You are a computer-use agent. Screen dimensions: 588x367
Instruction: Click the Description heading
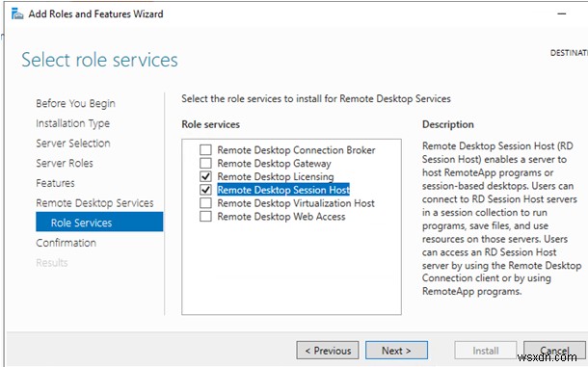coord(448,124)
